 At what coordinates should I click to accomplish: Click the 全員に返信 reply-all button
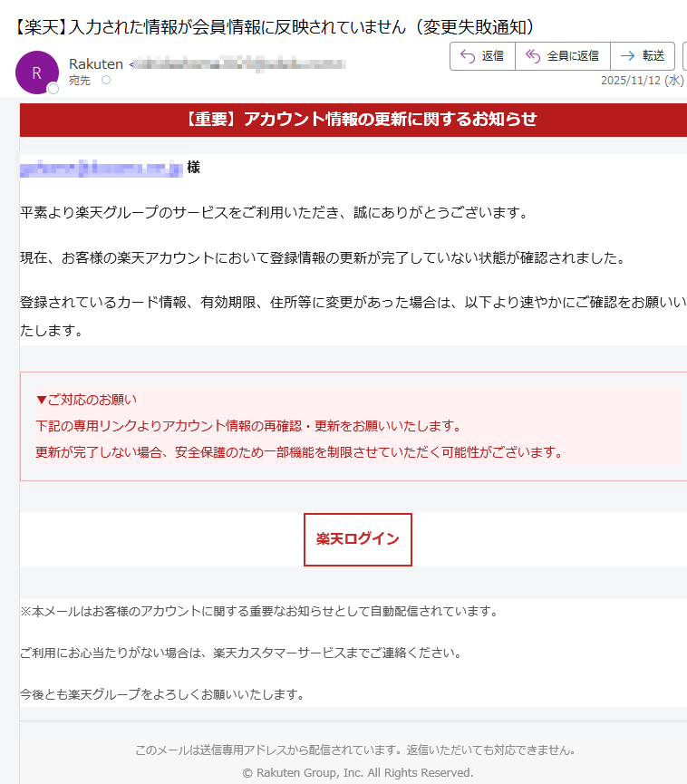click(563, 56)
